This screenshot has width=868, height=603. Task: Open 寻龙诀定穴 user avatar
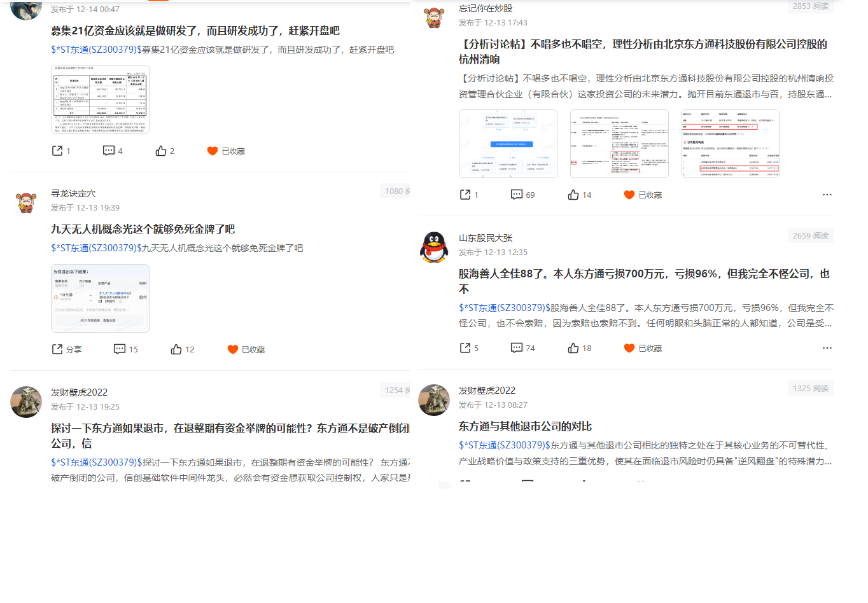(26, 203)
